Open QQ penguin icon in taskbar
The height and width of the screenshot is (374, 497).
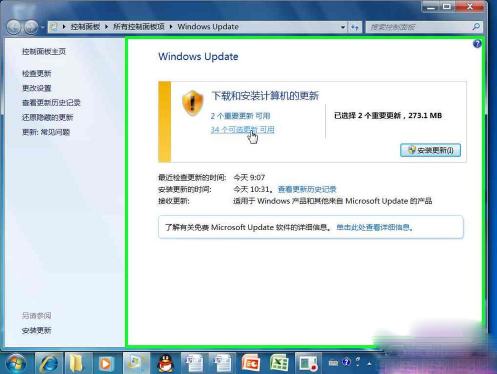click(x=165, y=363)
